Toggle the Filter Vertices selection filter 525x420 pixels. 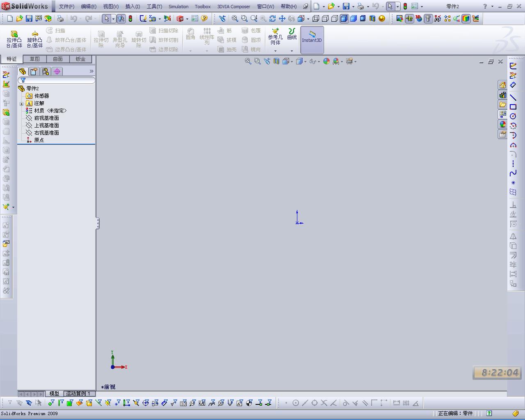coord(52,403)
